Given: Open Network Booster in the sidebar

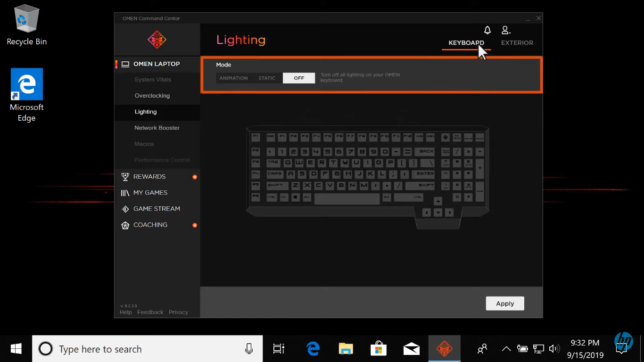Looking at the screenshot, I should [157, 128].
